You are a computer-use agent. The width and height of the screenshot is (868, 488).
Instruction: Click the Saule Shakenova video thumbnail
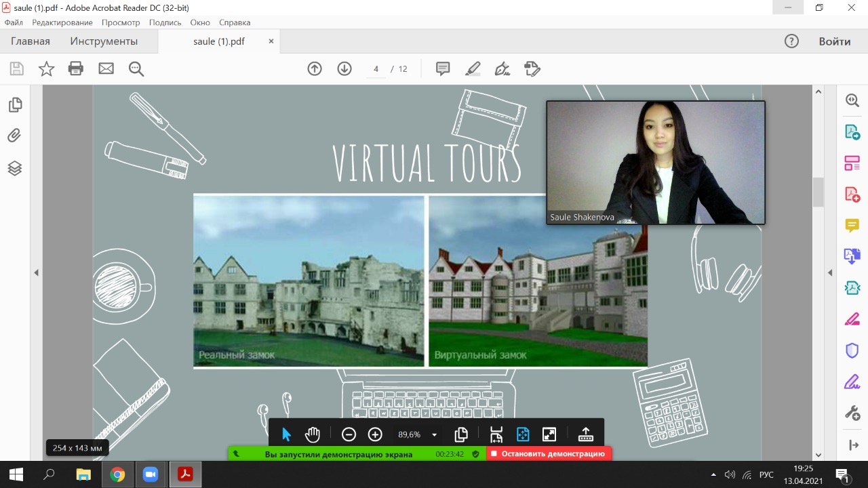point(656,163)
